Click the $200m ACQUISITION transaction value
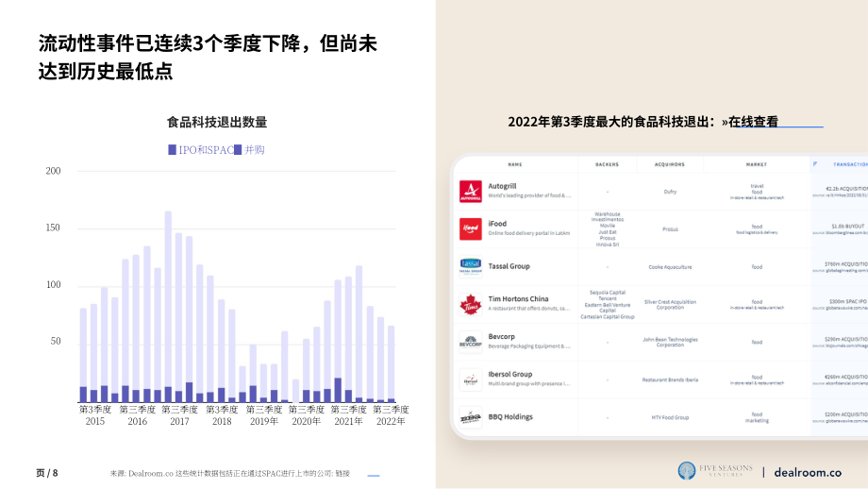This screenshot has height=489, width=868. tap(846, 414)
